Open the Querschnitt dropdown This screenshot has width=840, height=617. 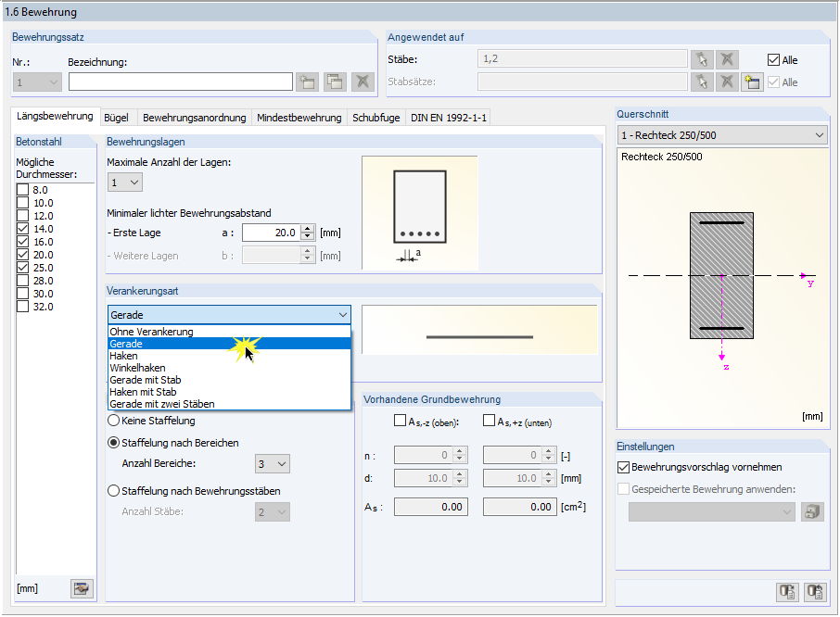point(820,134)
